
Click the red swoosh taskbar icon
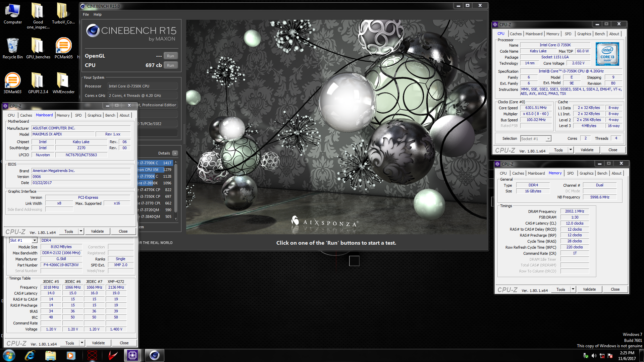tap(112, 355)
